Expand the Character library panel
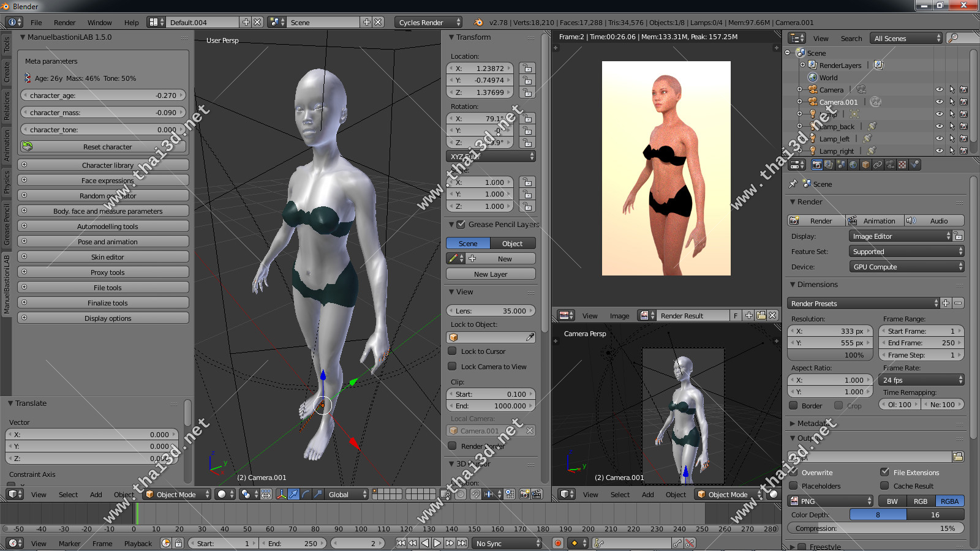Viewport: 980px width, 551px height. pyautogui.click(x=103, y=165)
